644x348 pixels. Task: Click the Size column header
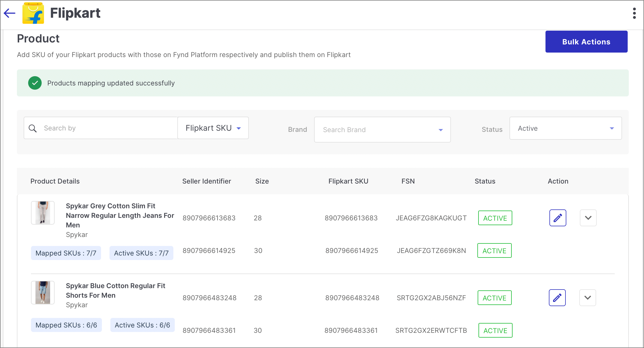[262, 181]
